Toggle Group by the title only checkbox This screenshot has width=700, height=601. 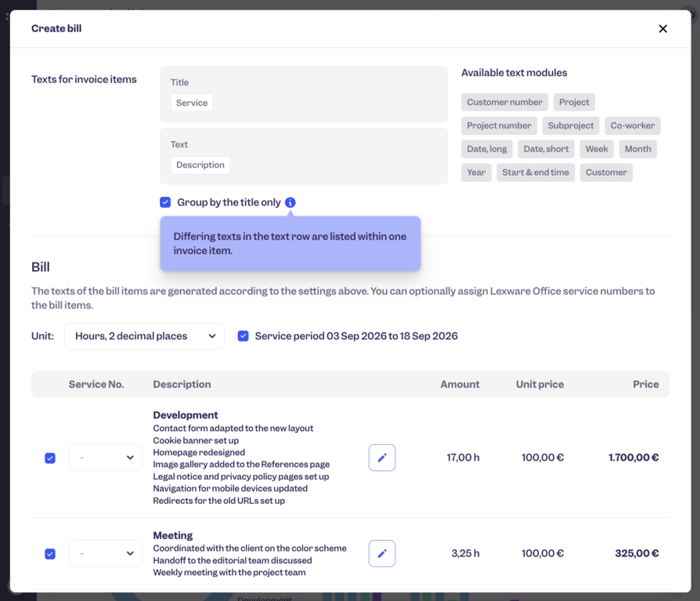coord(165,202)
